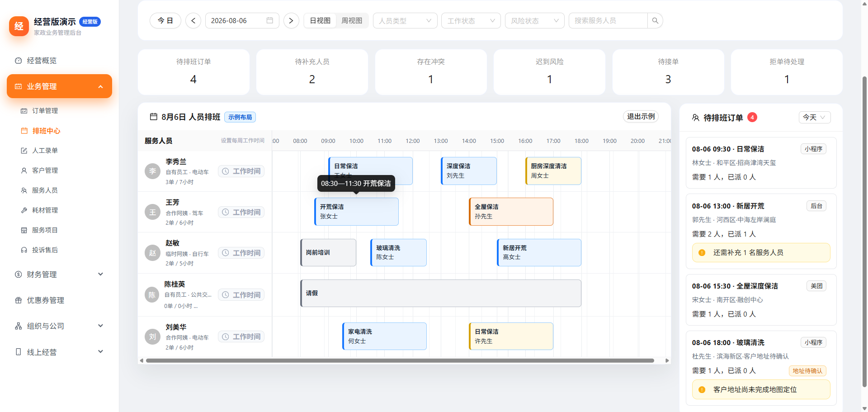Open the 人员类型 dropdown
Screen dimensions: 868x412
pyautogui.click(x=405, y=21)
